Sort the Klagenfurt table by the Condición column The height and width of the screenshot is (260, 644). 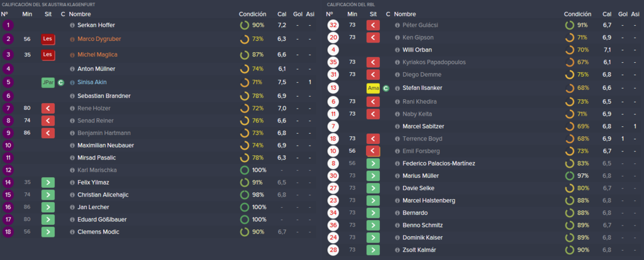[x=252, y=14]
